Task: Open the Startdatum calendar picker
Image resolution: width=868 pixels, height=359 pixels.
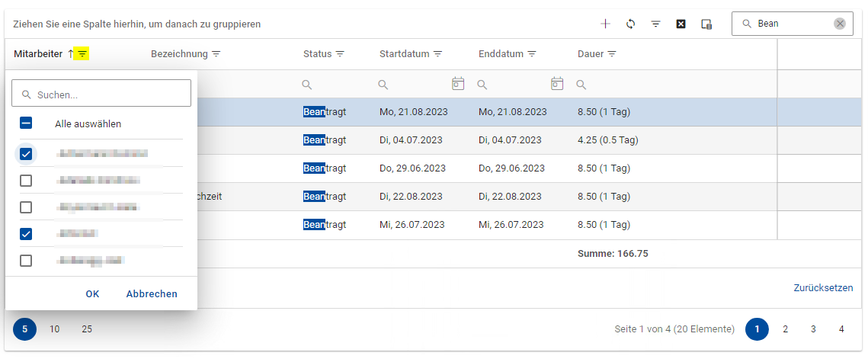Action: tap(458, 84)
